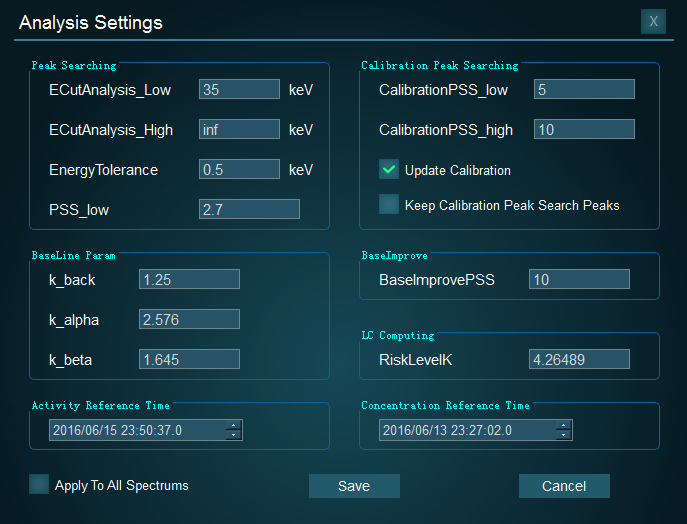Click the BaseLine Param group title

click(74, 255)
